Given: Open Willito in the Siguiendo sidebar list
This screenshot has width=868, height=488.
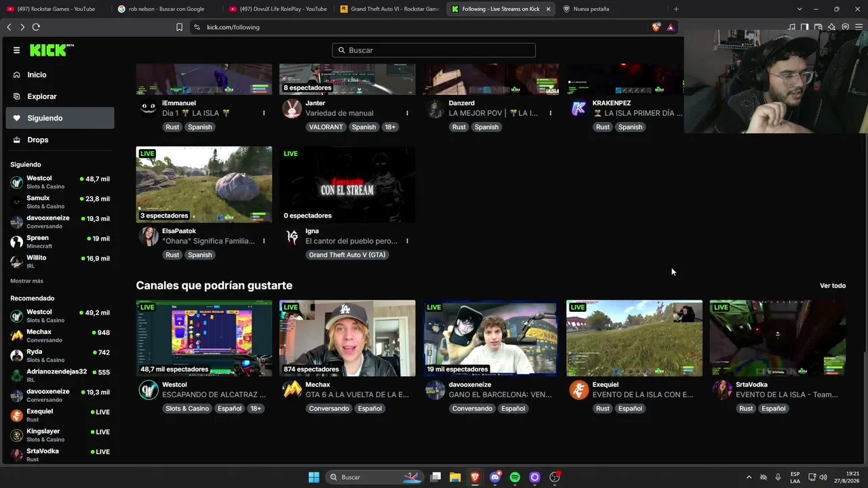Looking at the screenshot, I should click(x=60, y=262).
